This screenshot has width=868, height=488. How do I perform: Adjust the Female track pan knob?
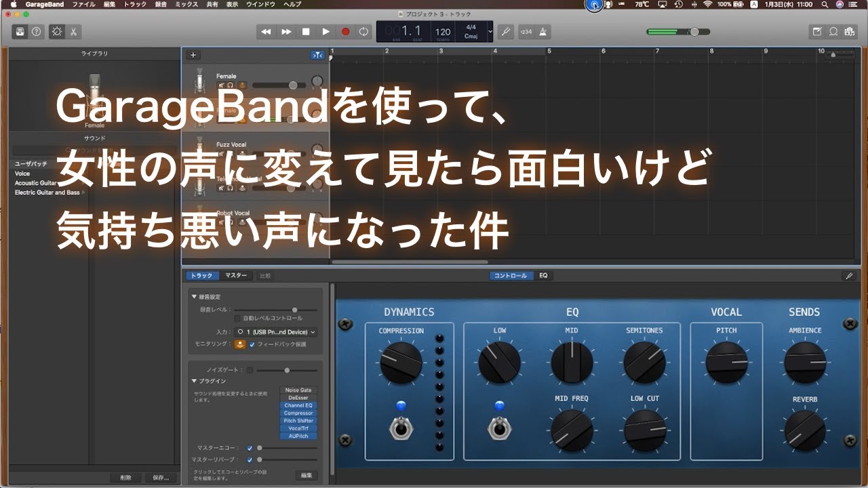click(317, 82)
